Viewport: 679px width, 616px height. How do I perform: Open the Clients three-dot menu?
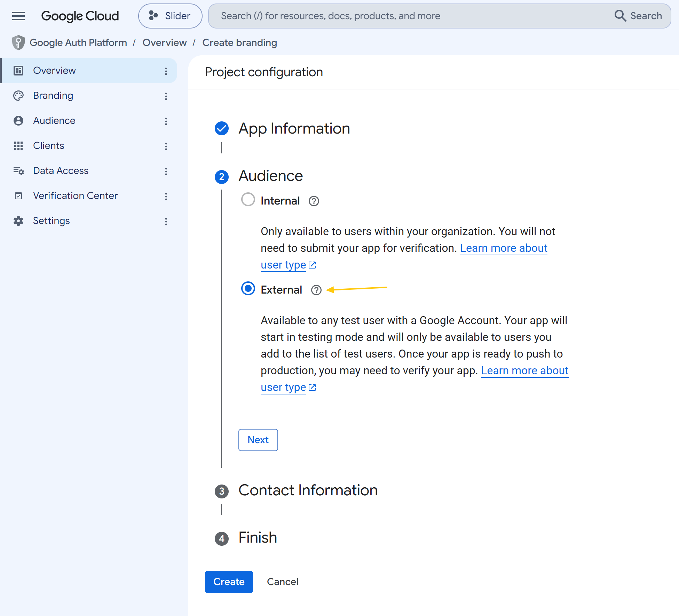[x=166, y=146]
